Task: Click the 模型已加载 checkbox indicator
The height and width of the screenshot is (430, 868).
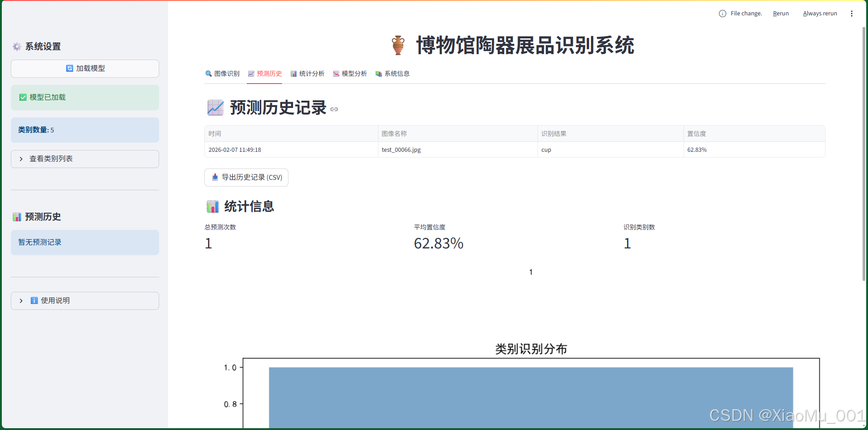Action: 23,97
